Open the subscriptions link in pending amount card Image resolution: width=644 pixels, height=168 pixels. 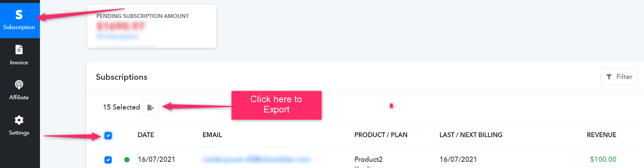(118, 36)
